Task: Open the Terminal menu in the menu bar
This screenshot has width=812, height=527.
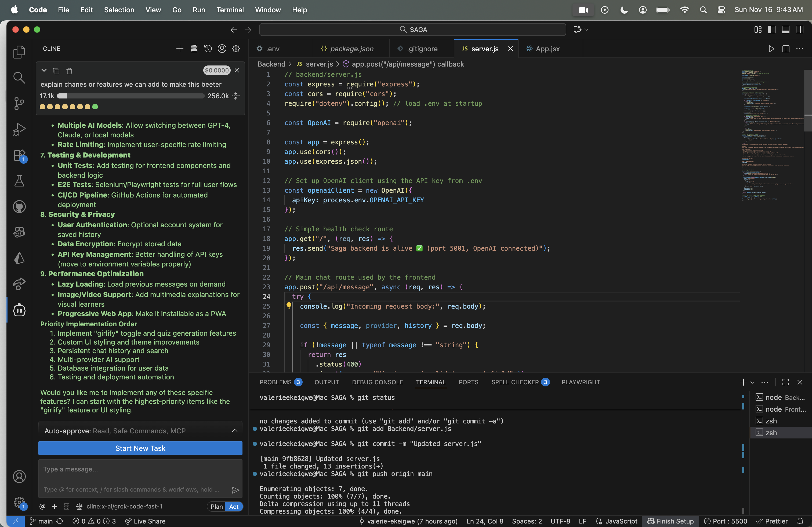Action: (230, 10)
